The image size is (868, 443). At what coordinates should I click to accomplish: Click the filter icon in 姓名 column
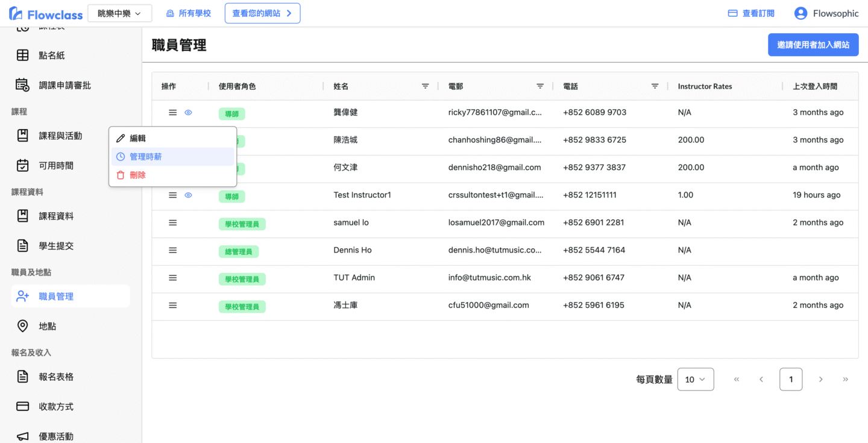(x=425, y=86)
